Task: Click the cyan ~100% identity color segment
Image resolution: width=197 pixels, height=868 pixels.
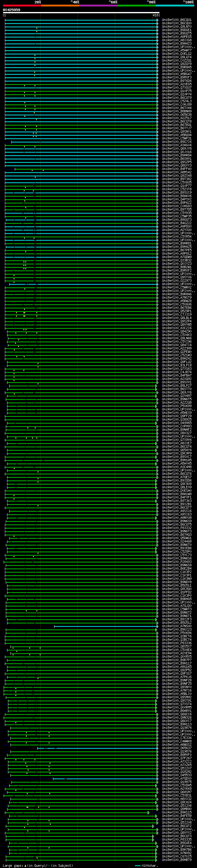Action: point(175,6)
